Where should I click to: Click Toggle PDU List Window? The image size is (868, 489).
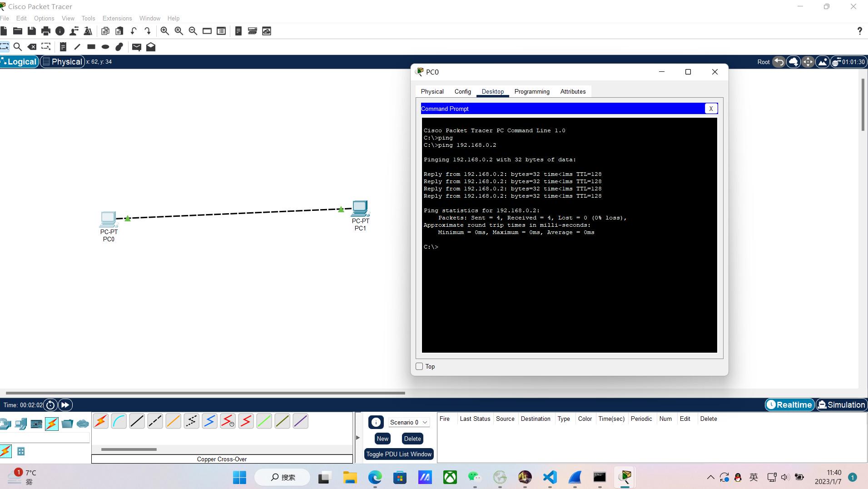pyautogui.click(x=399, y=454)
